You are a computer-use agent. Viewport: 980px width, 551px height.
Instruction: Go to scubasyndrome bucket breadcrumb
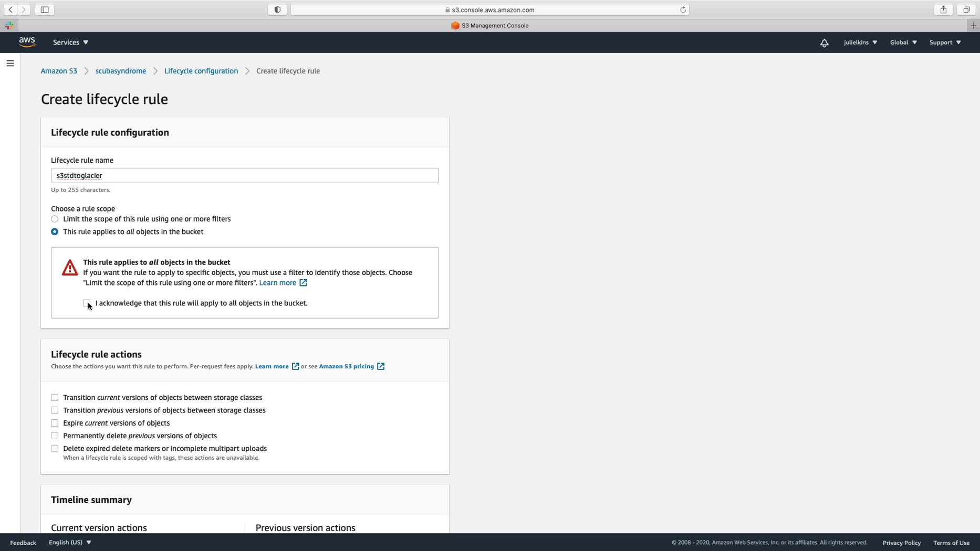[121, 71]
